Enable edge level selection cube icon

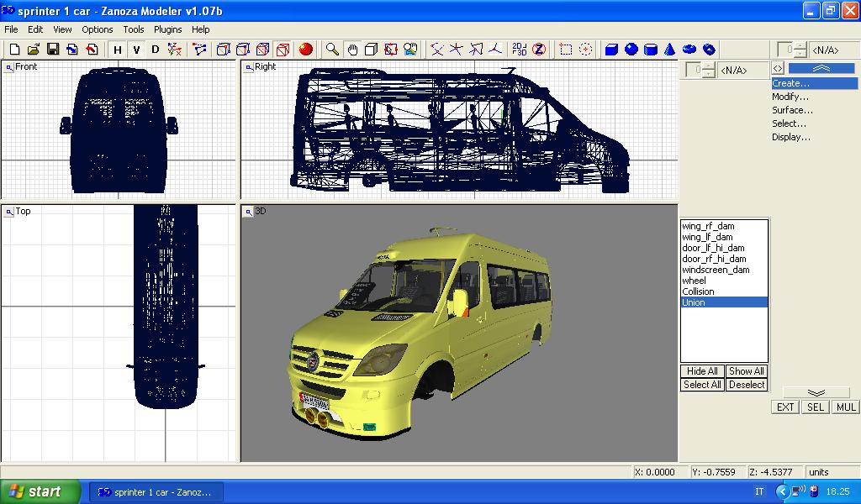click(243, 50)
